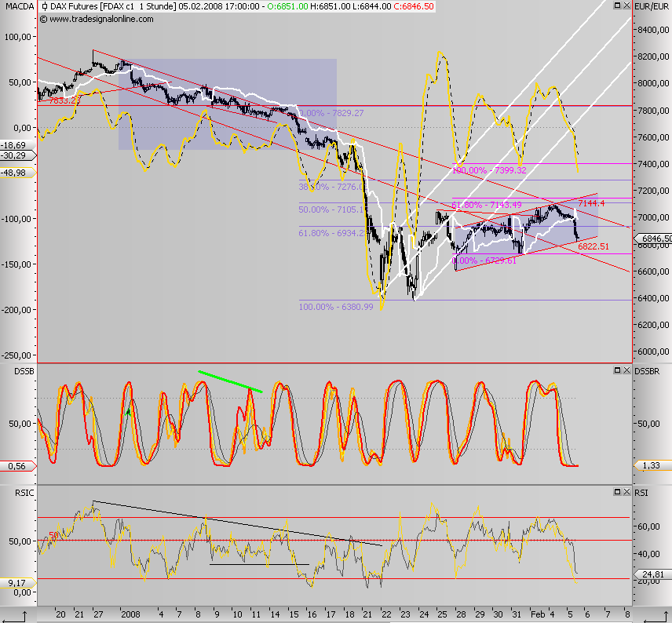The image size is (672, 623).
Task: Click the 6822.51 red channel label
Action: click(593, 246)
